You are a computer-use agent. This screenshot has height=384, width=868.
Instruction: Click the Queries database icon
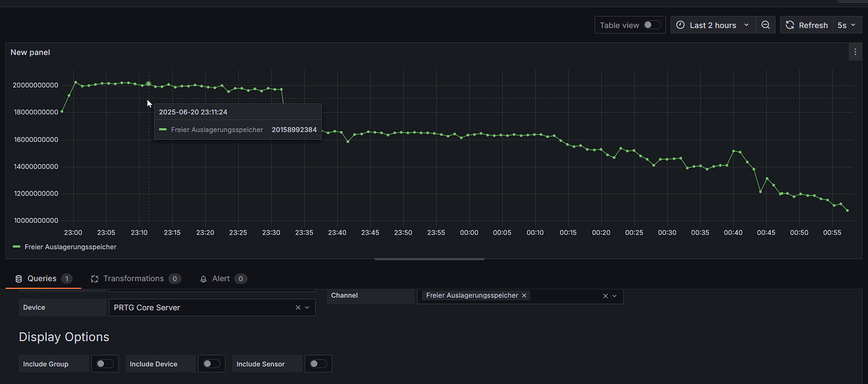18,278
